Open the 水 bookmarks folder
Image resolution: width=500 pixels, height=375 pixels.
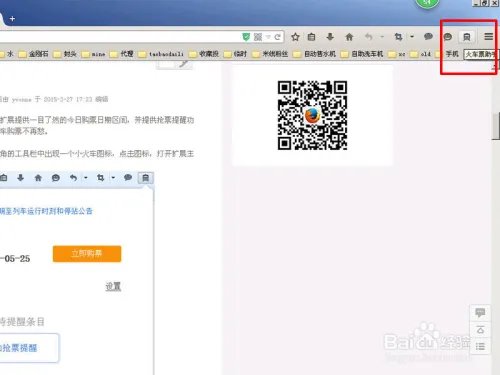(x=7, y=54)
